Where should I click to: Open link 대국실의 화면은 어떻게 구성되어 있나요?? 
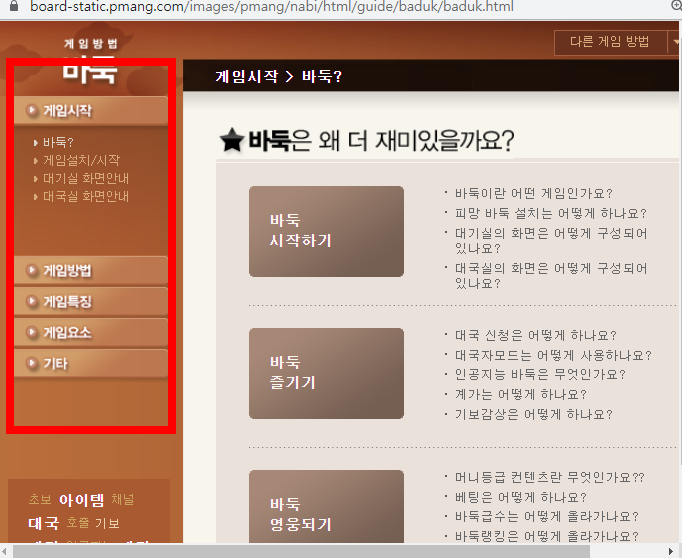[x=551, y=276]
